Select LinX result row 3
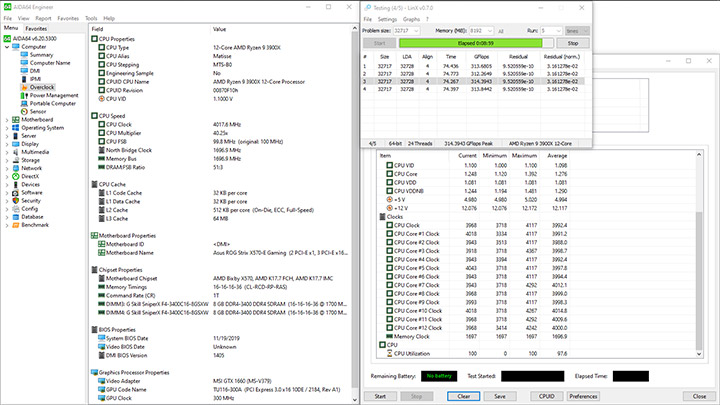Screen dimensions: 720x405 coord(473,81)
